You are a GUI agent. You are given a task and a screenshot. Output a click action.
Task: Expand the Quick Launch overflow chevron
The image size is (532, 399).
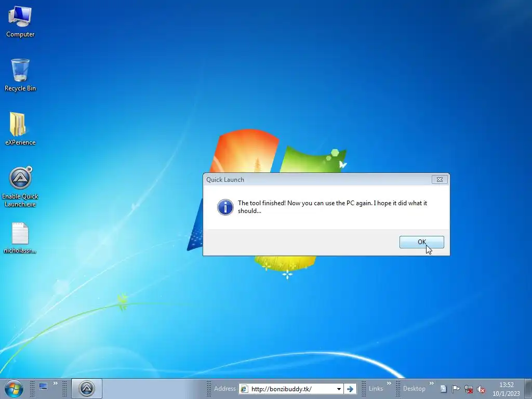(55, 383)
